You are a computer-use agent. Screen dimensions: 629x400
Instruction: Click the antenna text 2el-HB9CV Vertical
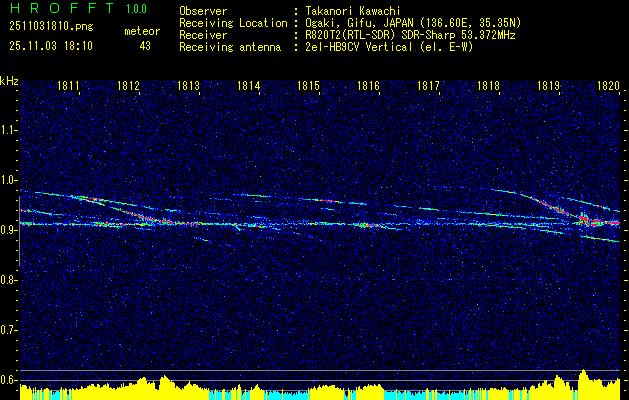click(359, 47)
